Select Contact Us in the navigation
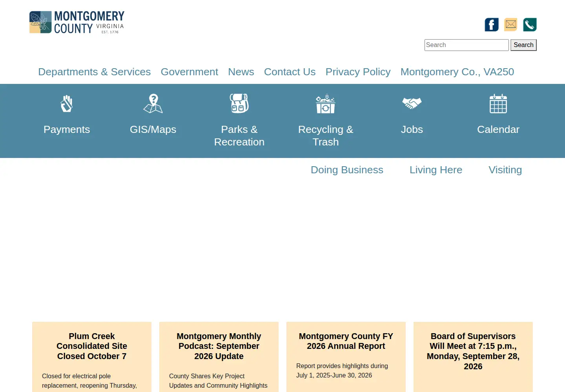This screenshot has height=392, width=565. 290,72
